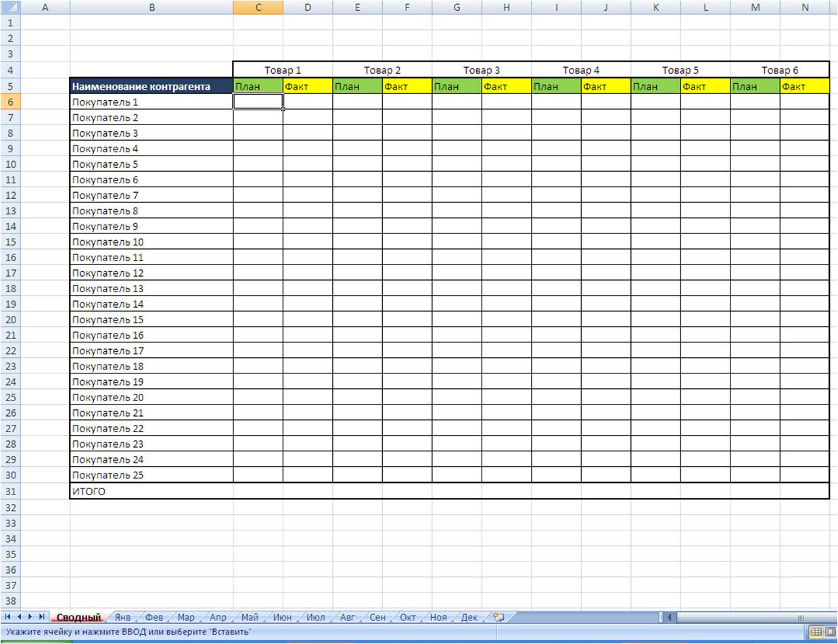Select column C header
838x644 pixels.
258,7
